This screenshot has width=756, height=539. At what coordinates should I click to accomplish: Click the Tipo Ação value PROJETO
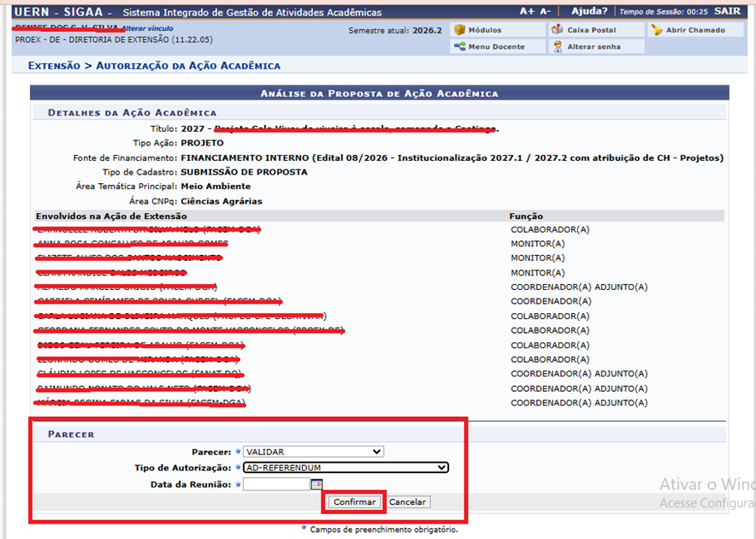coord(203,143)
